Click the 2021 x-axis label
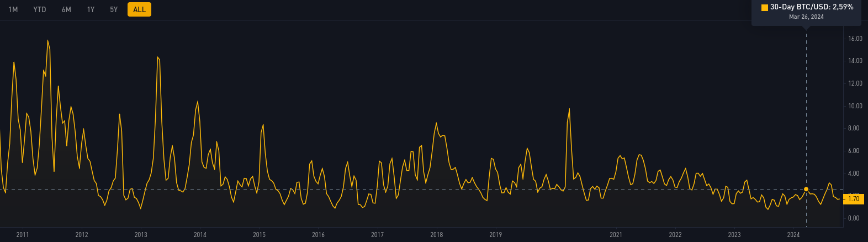The image size is (868, 242). click(x=616, y=235)
